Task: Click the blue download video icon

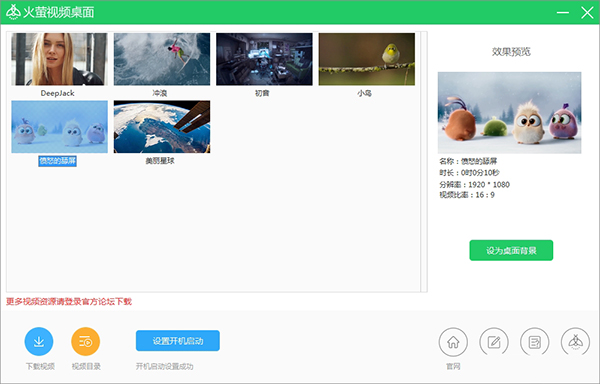Action: [39, 342]
